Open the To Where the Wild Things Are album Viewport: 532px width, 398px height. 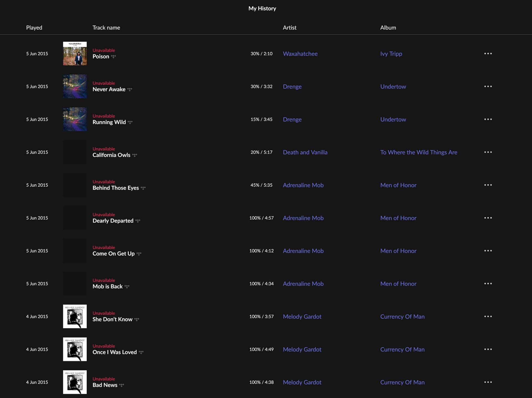419,152
